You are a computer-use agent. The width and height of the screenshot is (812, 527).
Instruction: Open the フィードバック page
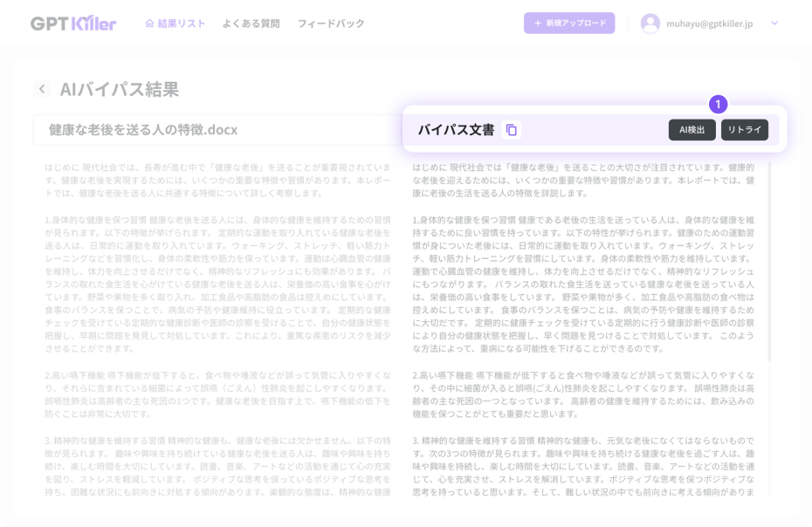[331, 24]
